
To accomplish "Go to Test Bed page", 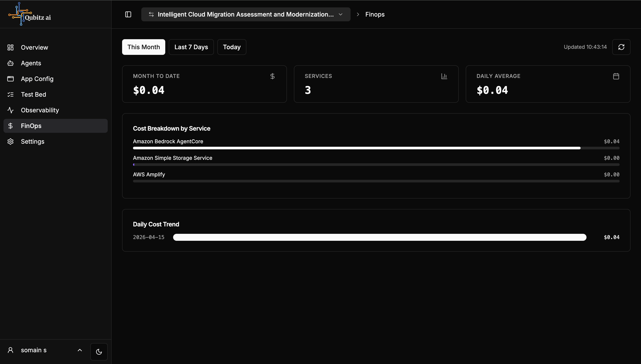I will tap(33, 94).
